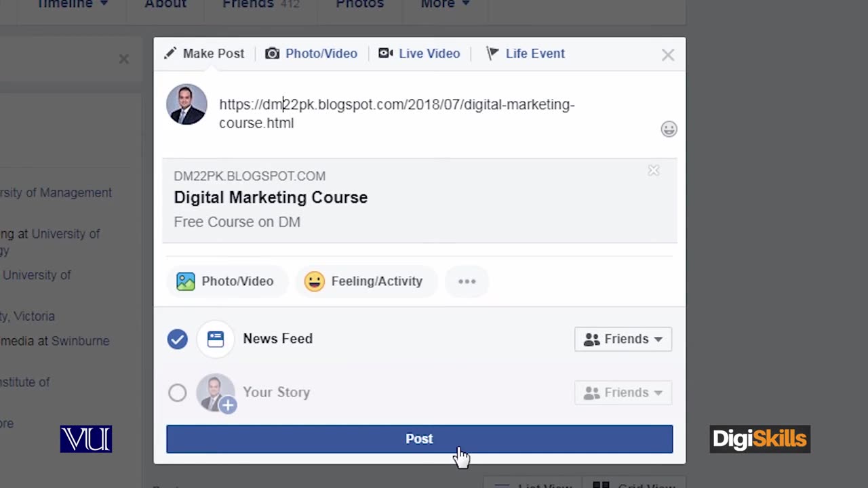The height and width of the screenshot is (488, 868).
Task: Click the Your Story label
Action: point(276,392)
